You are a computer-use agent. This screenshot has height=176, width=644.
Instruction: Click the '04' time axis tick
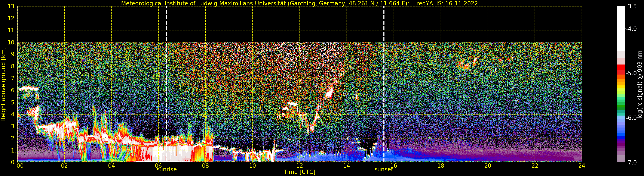pos(111,166)
